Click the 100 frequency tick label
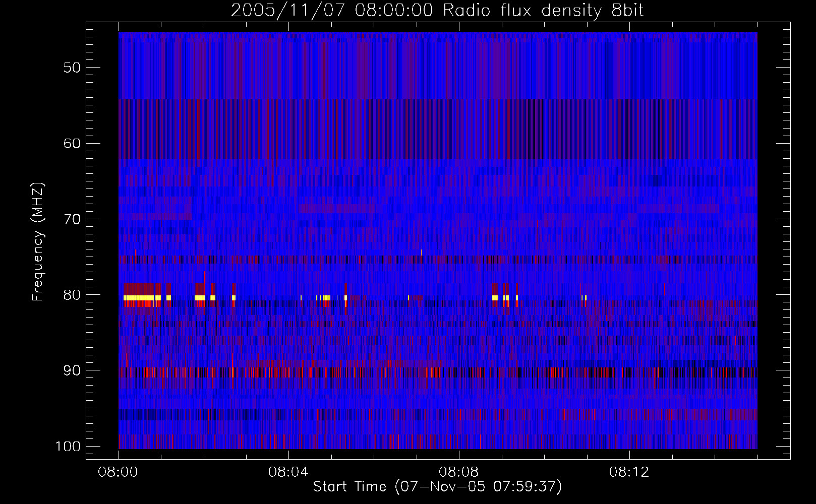The image size is (816, 504). 69,447
